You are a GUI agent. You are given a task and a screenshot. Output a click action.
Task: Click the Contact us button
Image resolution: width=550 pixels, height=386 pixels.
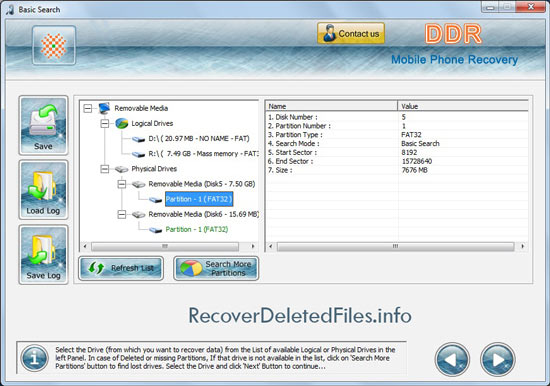coord(351,33)
